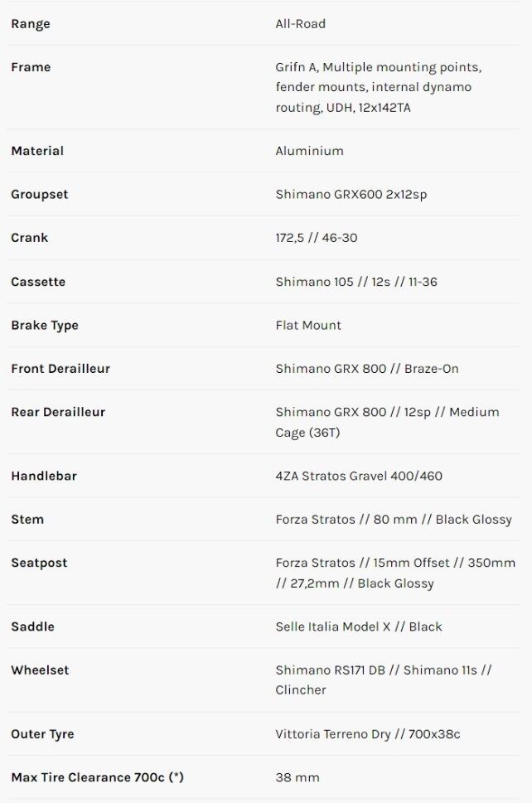This screenshot has width=532, height=803.
Task: Select the Aluminium material value
Action: tap(309, 151)
